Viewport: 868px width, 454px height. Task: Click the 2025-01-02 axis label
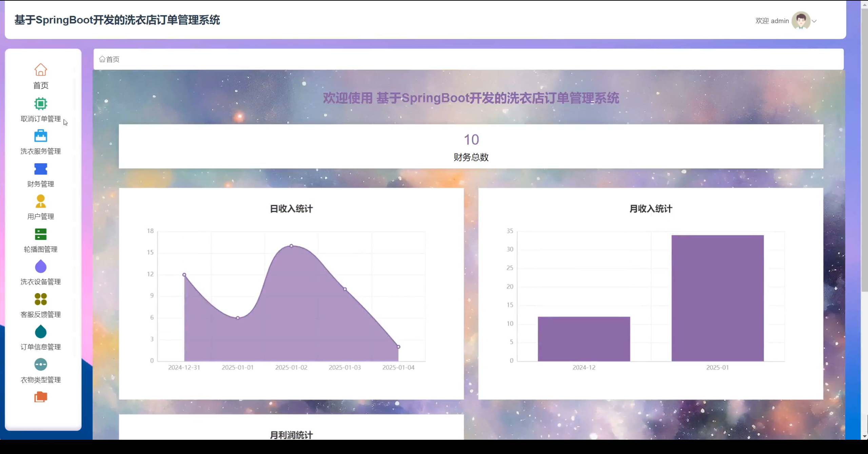[291, 368]
